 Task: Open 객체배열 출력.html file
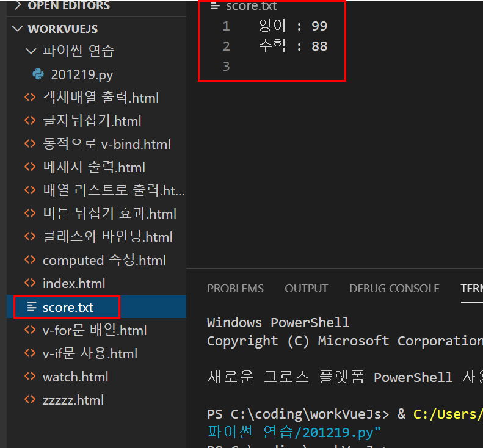point(101,97)
